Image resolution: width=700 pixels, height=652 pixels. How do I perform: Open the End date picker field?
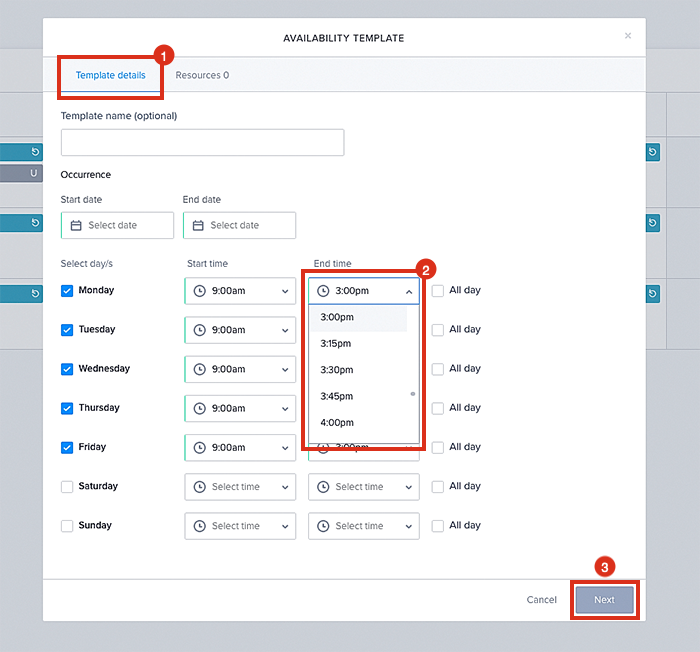pos(239,225)
